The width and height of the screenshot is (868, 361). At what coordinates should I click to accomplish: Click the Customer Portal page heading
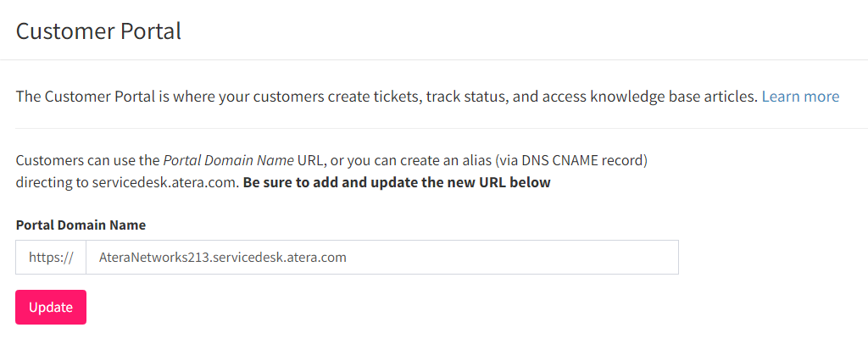pos(98,31)
